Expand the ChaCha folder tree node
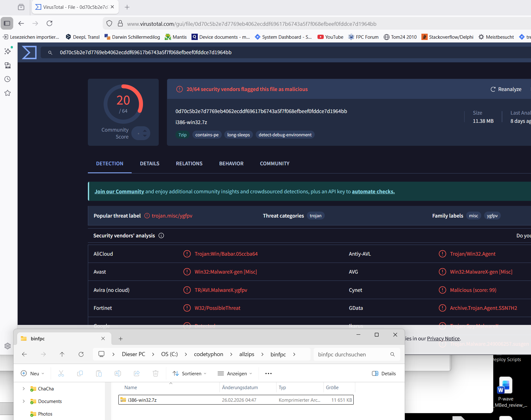This screenshot has height=420, width=531. pyautogui.click(x=24, y=389)
